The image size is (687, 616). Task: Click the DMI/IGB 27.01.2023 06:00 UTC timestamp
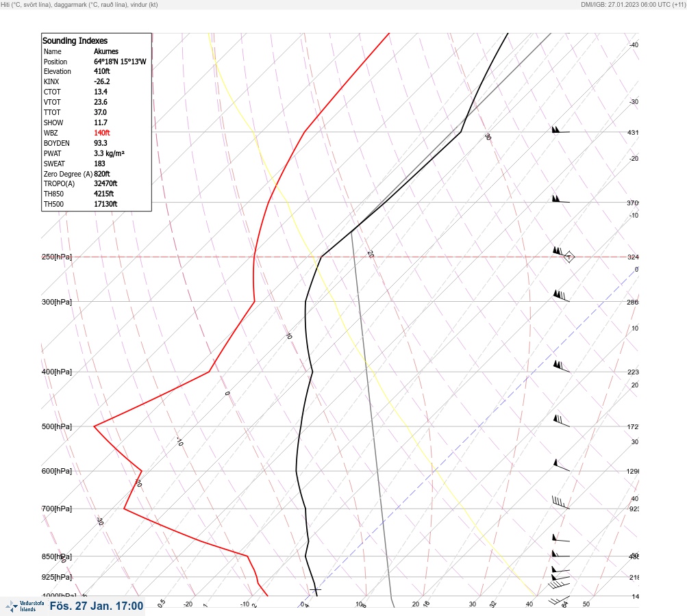(x=633, y=5)
